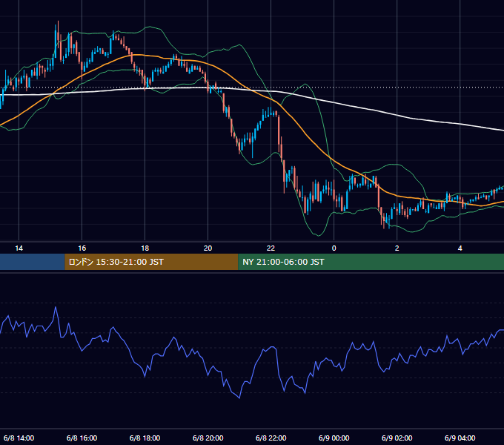Viewport: 504px width, 445px height.
Task: Click the 6/8 16:00 label on lower axis
Action: click(x=82, y=438)
